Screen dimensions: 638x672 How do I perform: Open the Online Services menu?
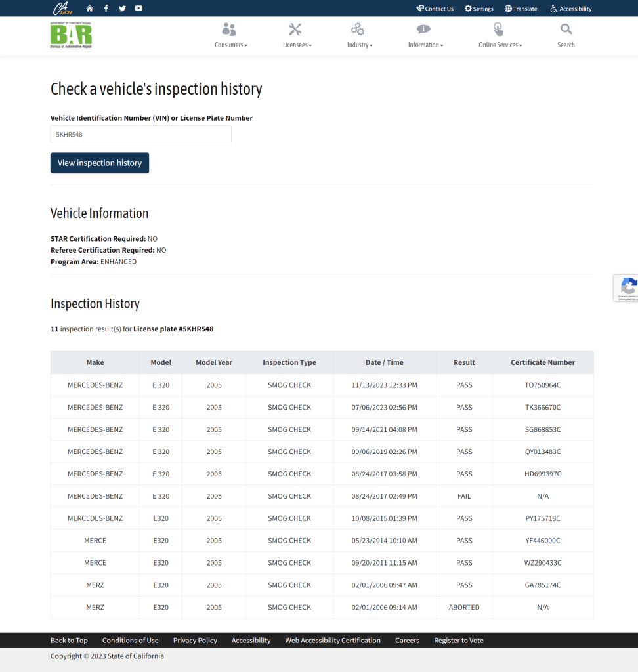pyautogui.click(x=500, y=36)
